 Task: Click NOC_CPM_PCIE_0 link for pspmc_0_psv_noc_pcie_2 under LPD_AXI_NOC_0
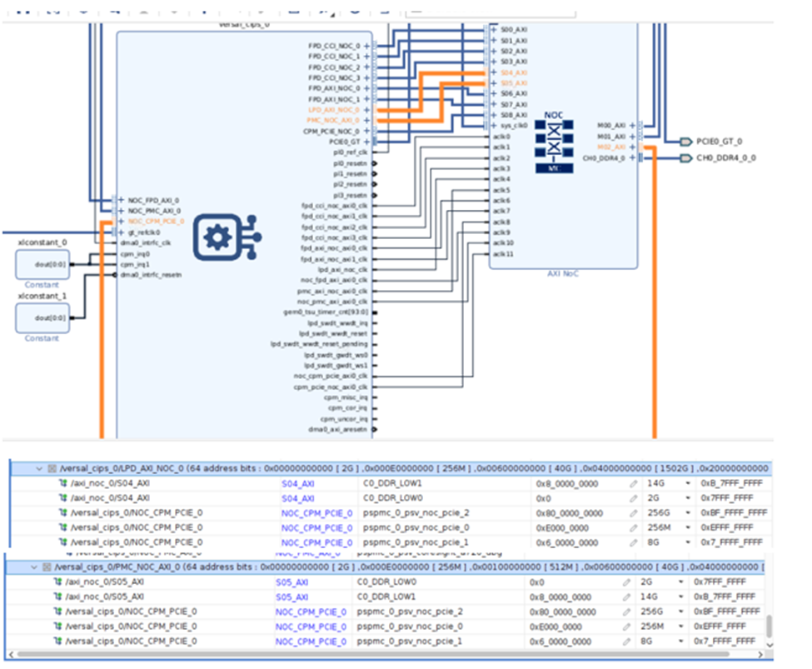316,513
